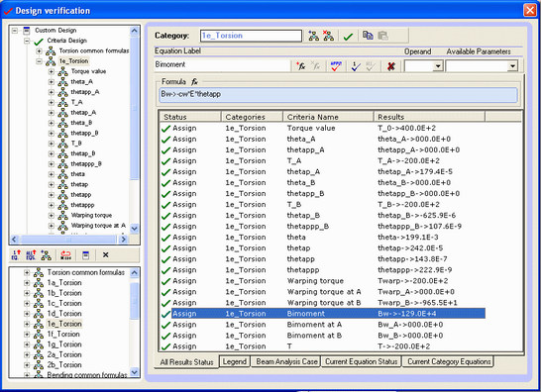541x392 pixels.
Task: Click the result value T_0->400.0E+2
Action: pos(406,129)
